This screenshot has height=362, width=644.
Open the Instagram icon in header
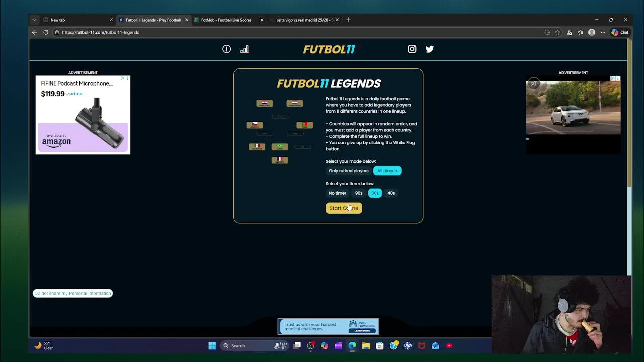tap(412, 49)
